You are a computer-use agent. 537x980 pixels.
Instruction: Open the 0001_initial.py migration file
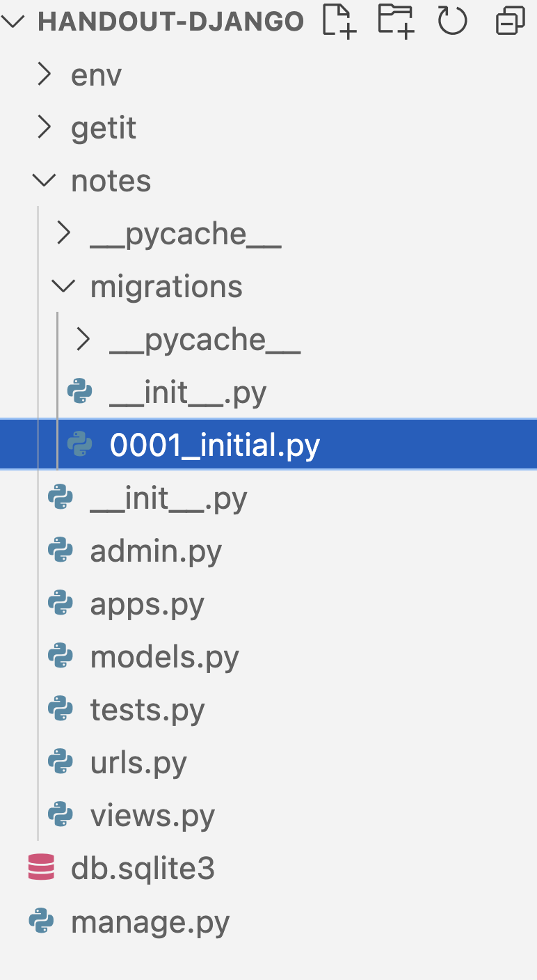(214, 445)
